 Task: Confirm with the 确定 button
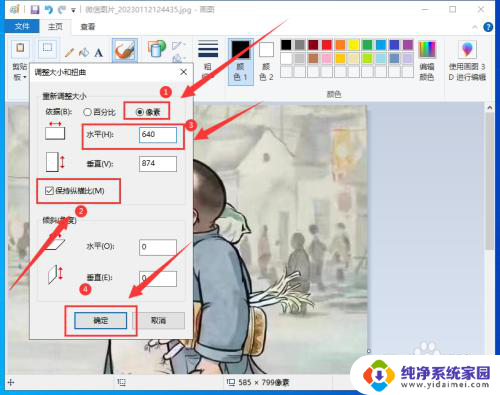point(101,321)
